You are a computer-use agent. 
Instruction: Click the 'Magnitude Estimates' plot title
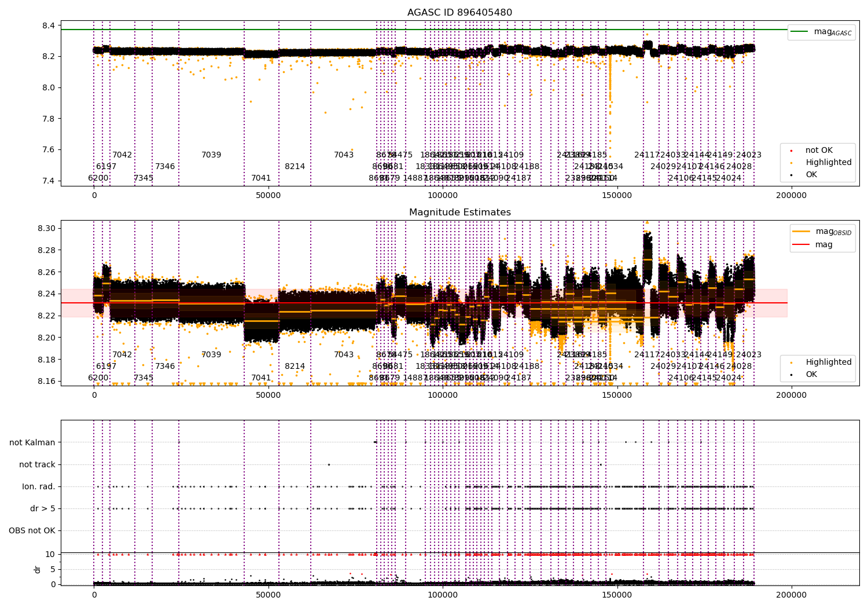coord(459,213)
